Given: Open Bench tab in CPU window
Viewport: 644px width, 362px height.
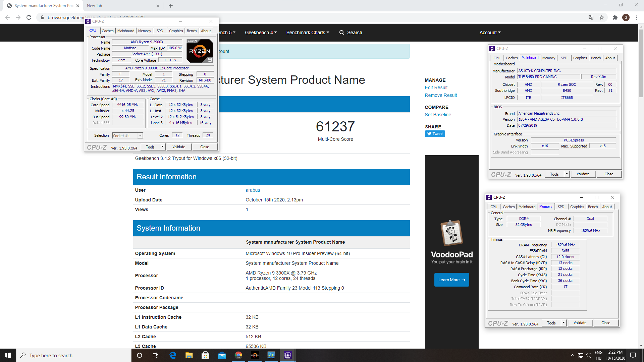Looking at the screenshot, I should click(192, 31).
